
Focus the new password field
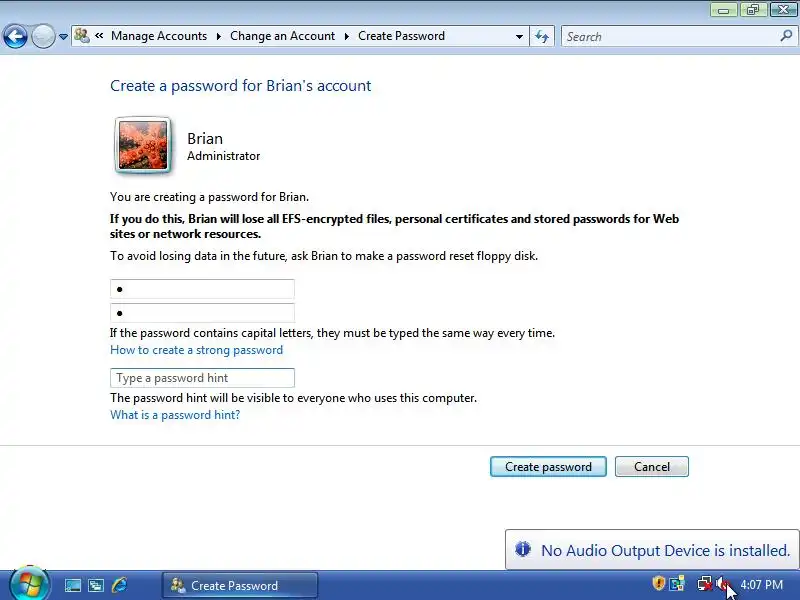[202, 289]
